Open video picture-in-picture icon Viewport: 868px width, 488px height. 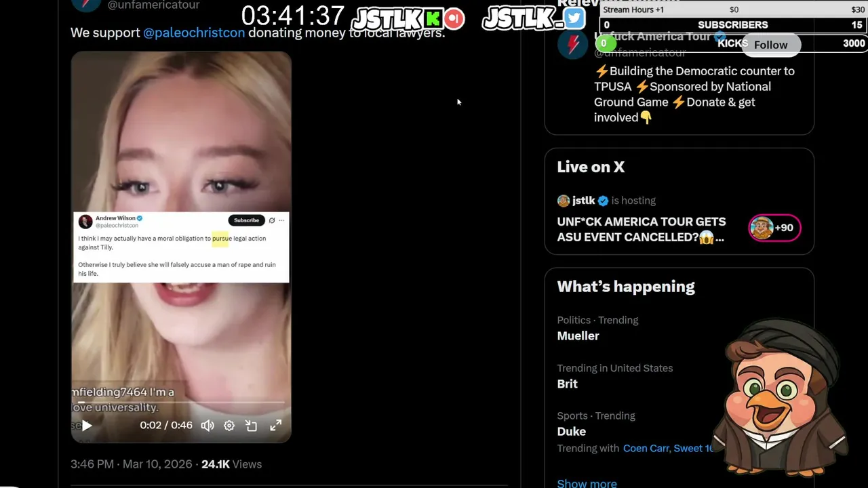tap(252, 426)
